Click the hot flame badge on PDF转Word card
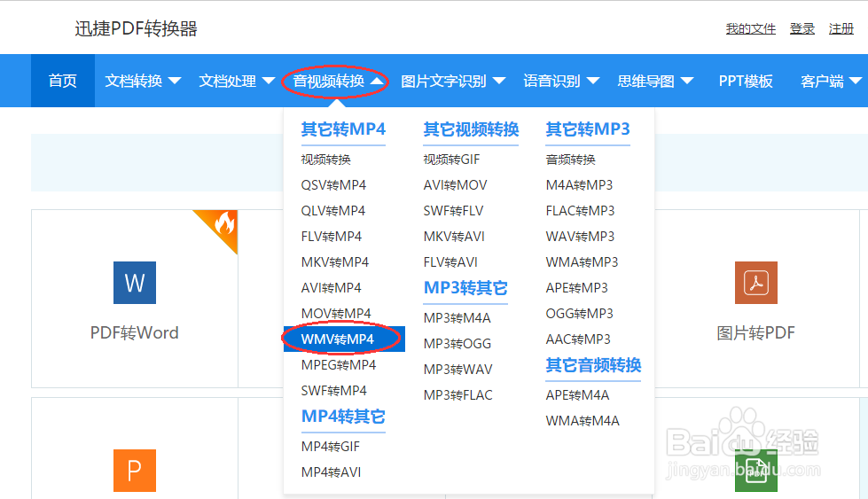 tap(224, 223)
